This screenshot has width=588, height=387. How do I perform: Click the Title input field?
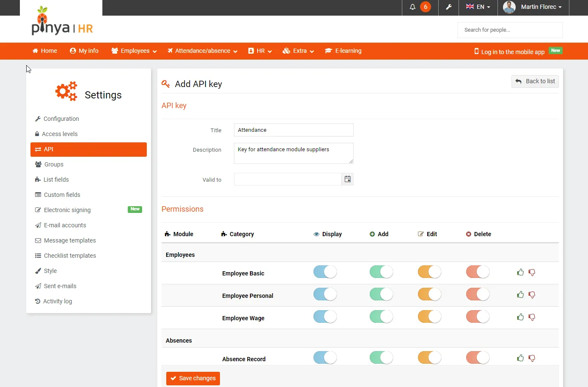(294, 130)
